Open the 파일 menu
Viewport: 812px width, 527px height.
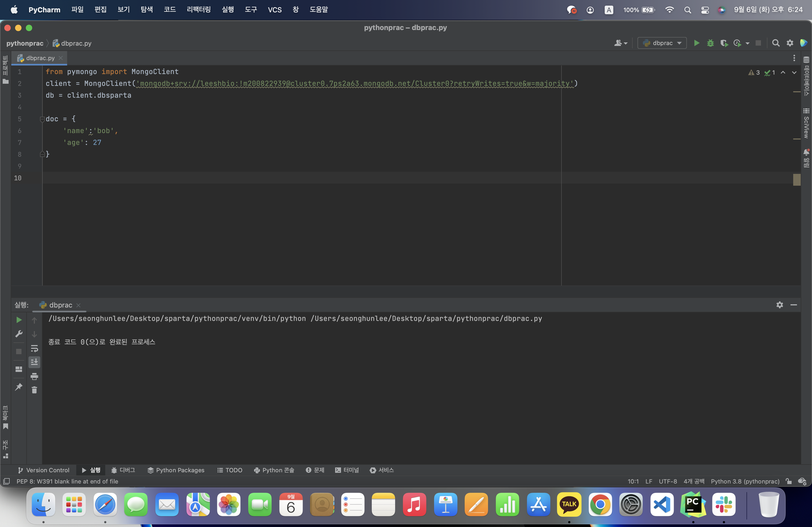pyautogui.click(x=77, y=10)
